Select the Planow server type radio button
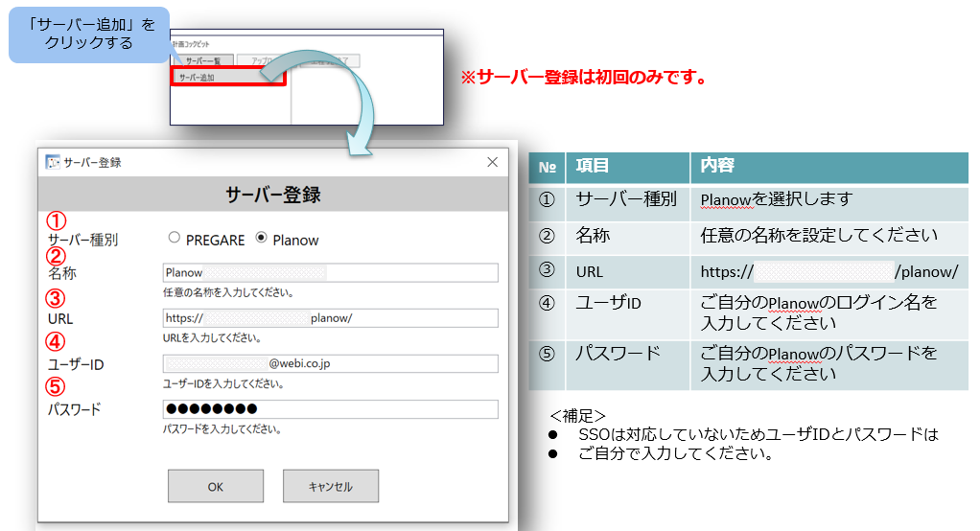 261,238
